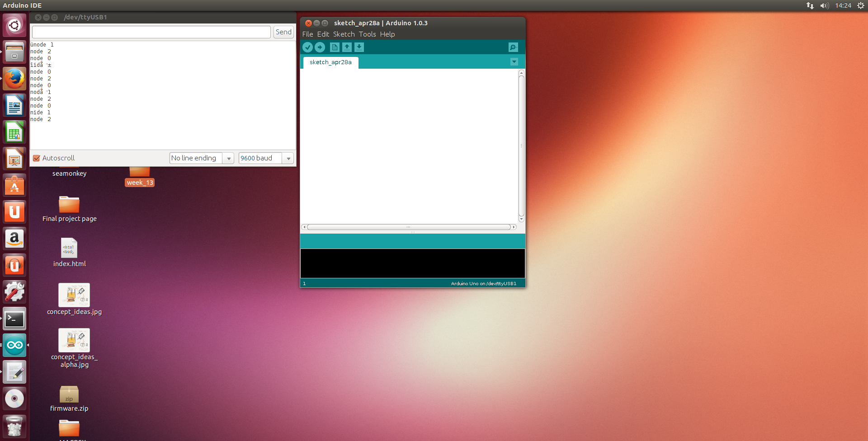Select the concept_ideas_alpha.jpg thumbnail
This screenshot has width=868, height=441.
pos(74,340)
